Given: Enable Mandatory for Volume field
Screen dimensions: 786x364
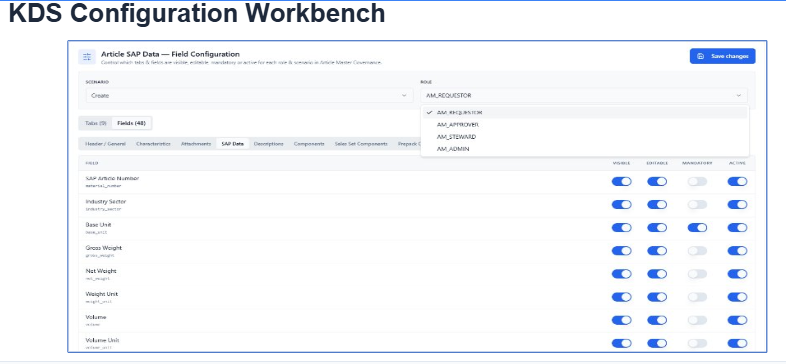Looking at the screenshot, I should 697,320.
